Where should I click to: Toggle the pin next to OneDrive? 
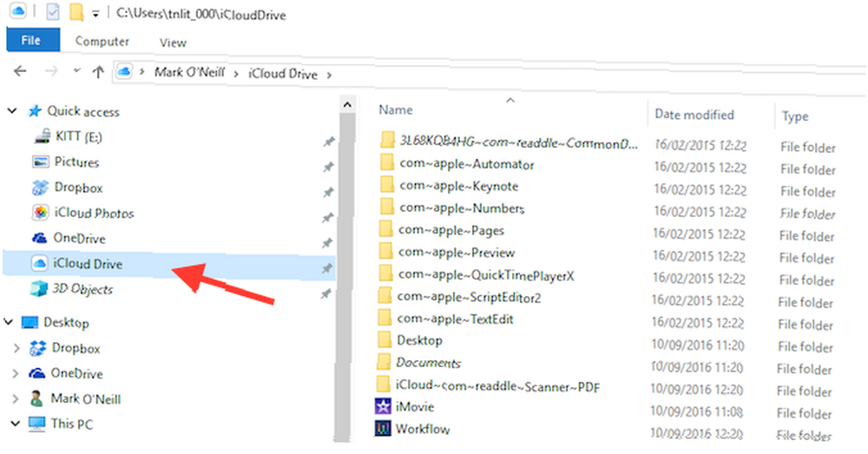tap(327, 242)
